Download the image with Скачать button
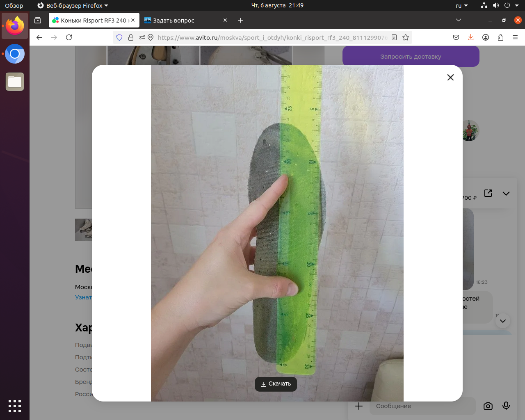This screenshot has height=420, width=525. click(276, 384)
